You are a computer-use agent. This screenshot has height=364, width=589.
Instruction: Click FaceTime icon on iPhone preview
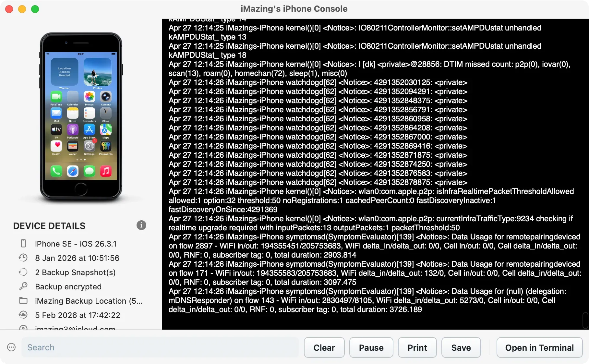coord(56,97)
